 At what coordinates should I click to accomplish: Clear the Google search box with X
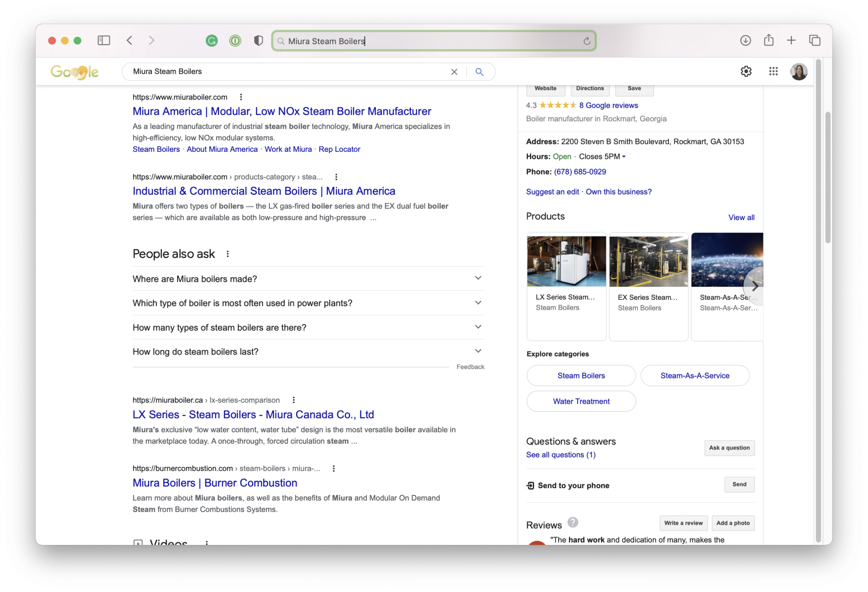(454, 72)
